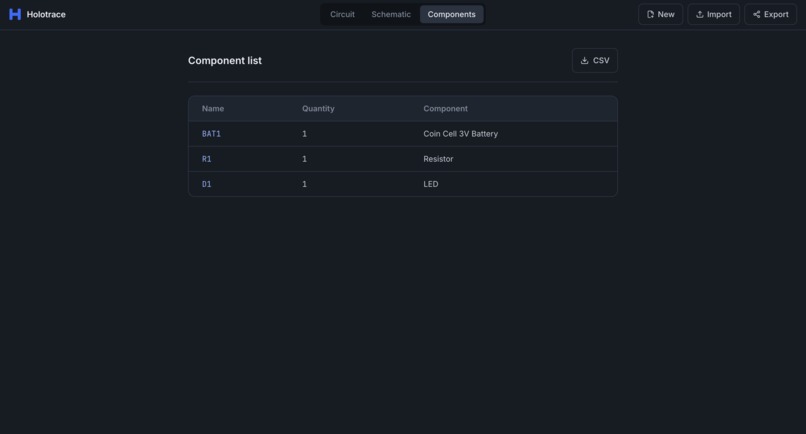This screenshot has width=806, height=434.
Task: Open the Export button
Action: 771,14
